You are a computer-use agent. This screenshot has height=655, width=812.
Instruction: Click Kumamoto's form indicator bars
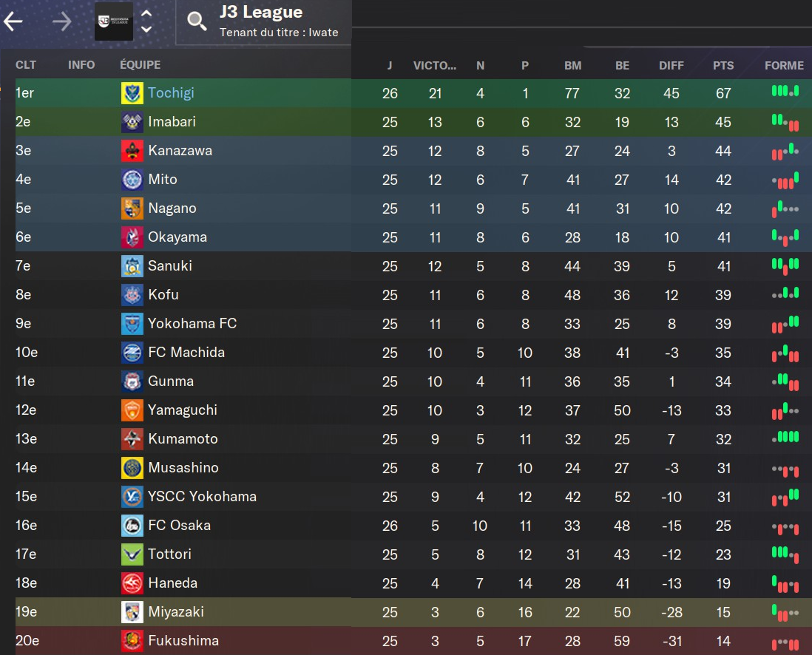[x=785, y=438]
